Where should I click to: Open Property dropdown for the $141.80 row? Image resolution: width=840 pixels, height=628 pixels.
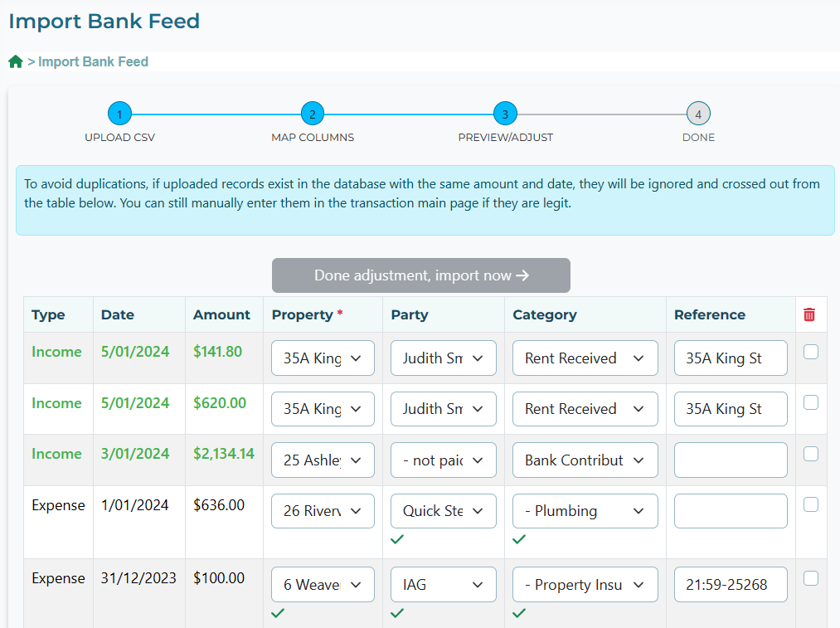[323, 358]
